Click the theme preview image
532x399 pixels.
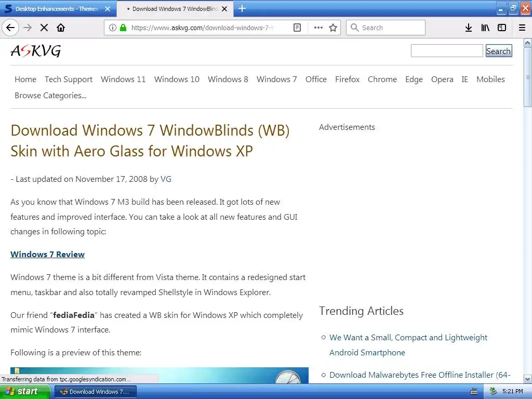[159, 375]
